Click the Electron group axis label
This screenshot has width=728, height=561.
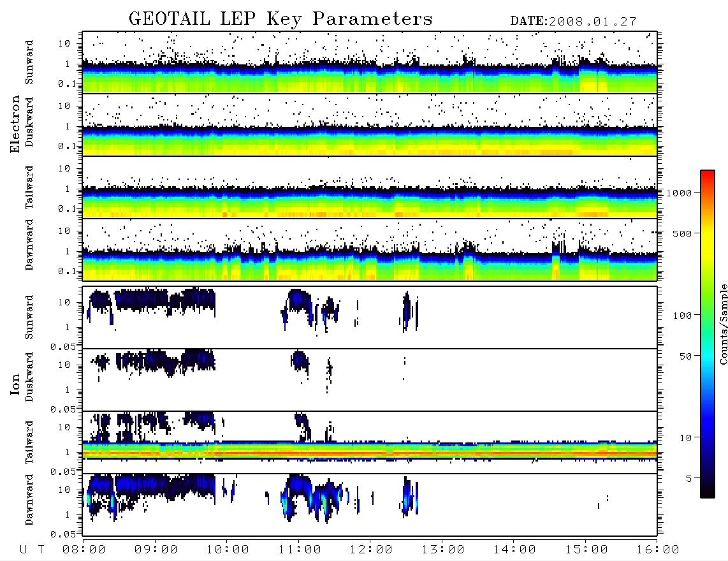15,124
